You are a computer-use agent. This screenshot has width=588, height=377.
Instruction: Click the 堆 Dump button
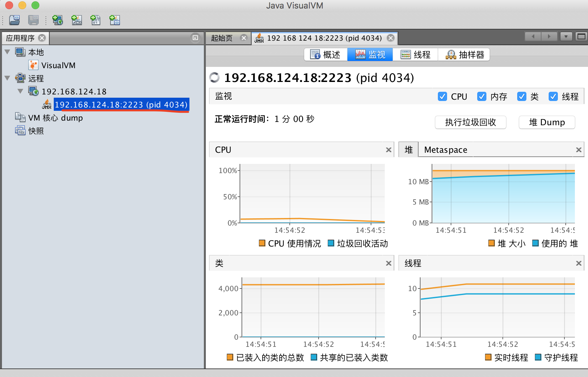547,122
